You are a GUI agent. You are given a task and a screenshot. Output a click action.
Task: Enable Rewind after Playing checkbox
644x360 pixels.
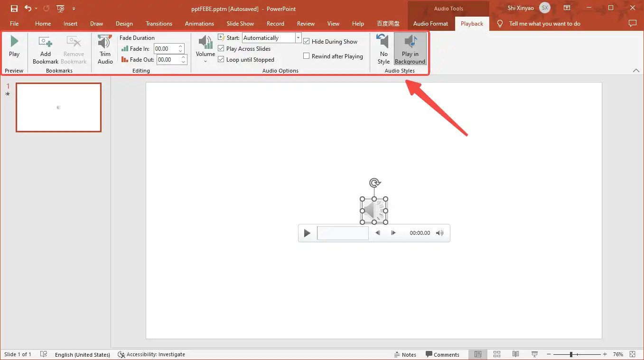pyautogui.click(x=307, y=56)
